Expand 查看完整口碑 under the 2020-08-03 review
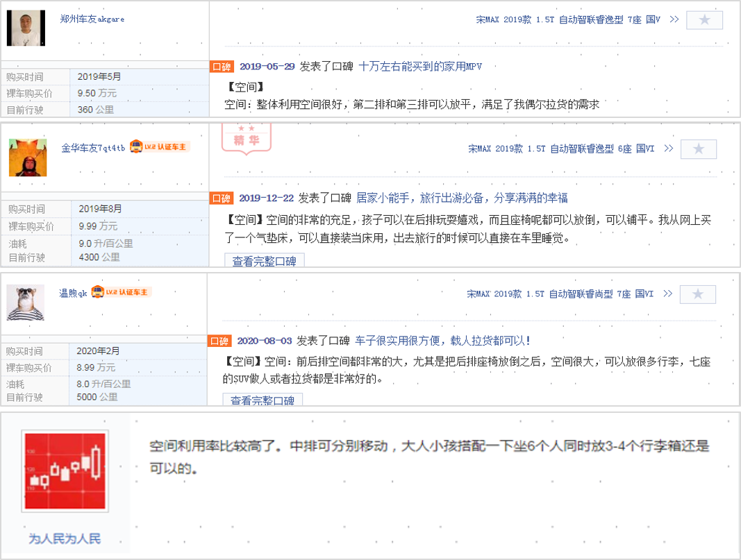 pyautogui.click(x=263, y=400)
